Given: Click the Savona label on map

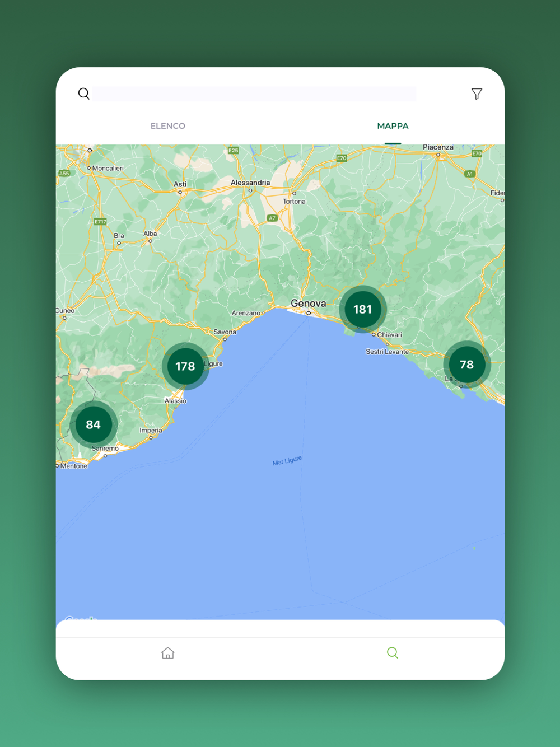Looking at the screenshot, I should (x=225, y=332).
